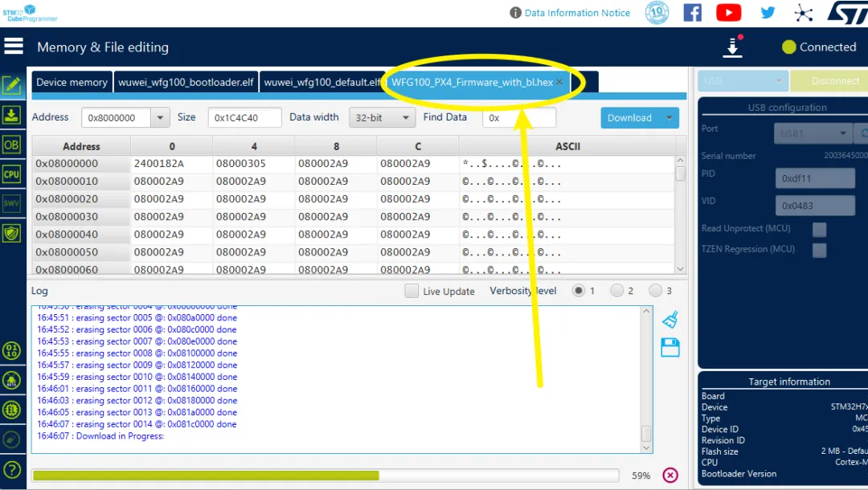Open the CPU panel icon
This screenshot has height=490, width=868.
(x=11, y=174)
